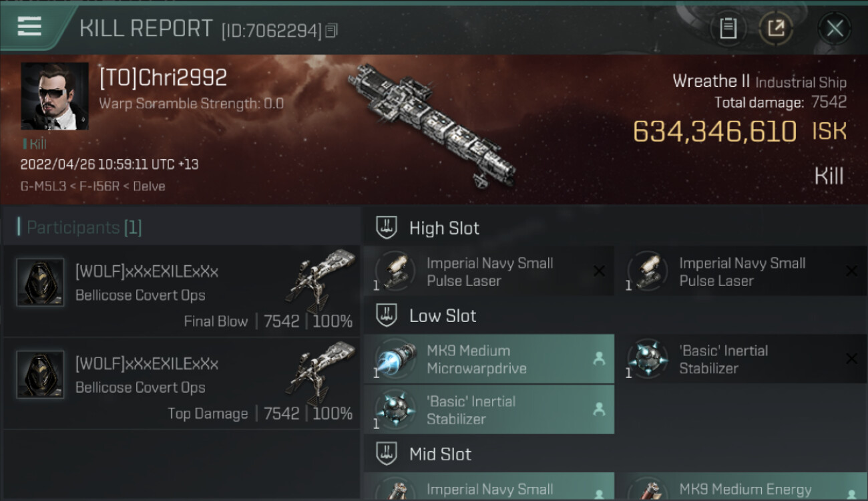Click the [TO]Chri2992 pilot name
The width and height of the screenshot is (868, 501).
(163, 77)
